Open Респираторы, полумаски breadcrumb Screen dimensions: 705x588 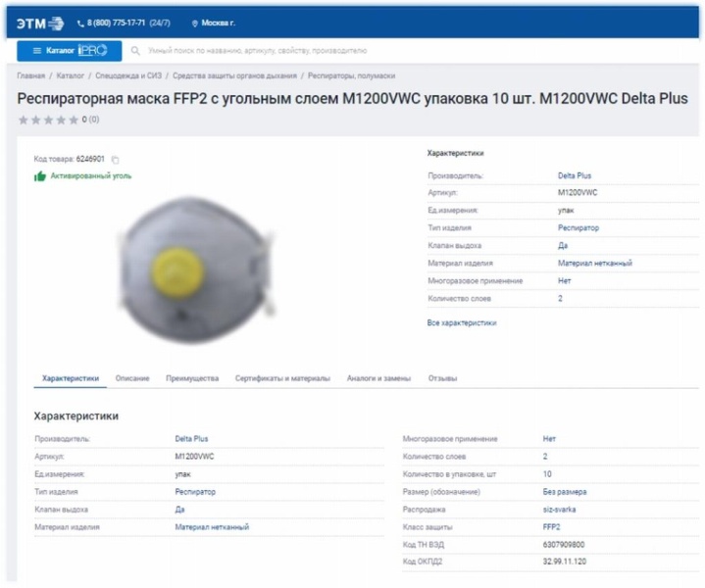click(351, 75)
